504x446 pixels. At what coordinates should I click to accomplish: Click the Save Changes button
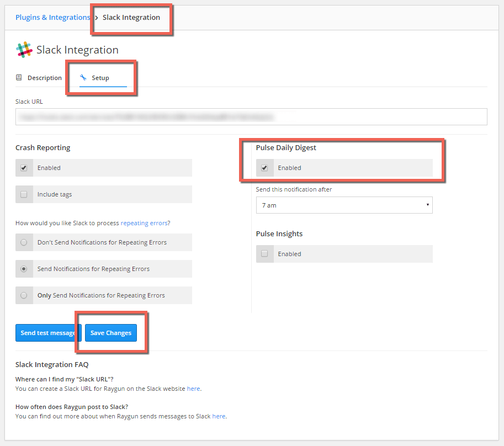[x=110, y=333]
